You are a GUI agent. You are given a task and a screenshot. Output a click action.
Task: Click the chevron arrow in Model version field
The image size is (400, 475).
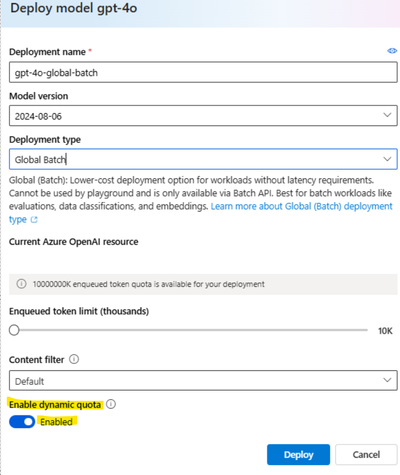[387, 115]
